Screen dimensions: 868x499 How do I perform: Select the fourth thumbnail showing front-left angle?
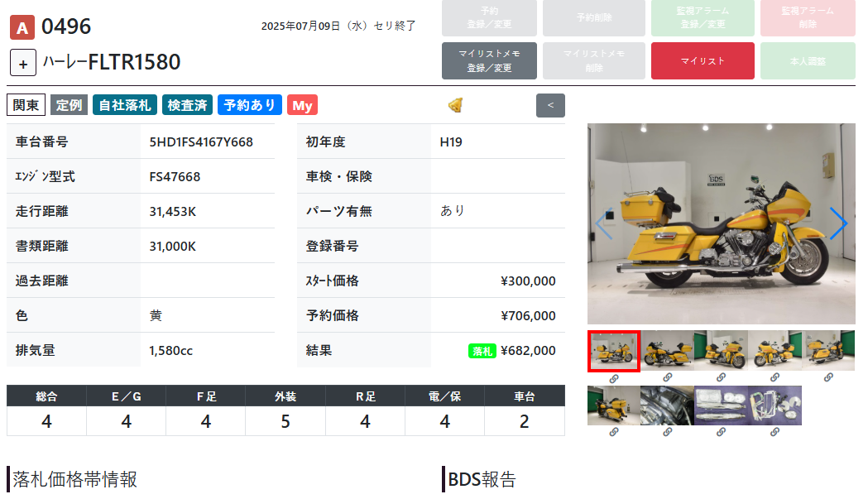point(774,351)
